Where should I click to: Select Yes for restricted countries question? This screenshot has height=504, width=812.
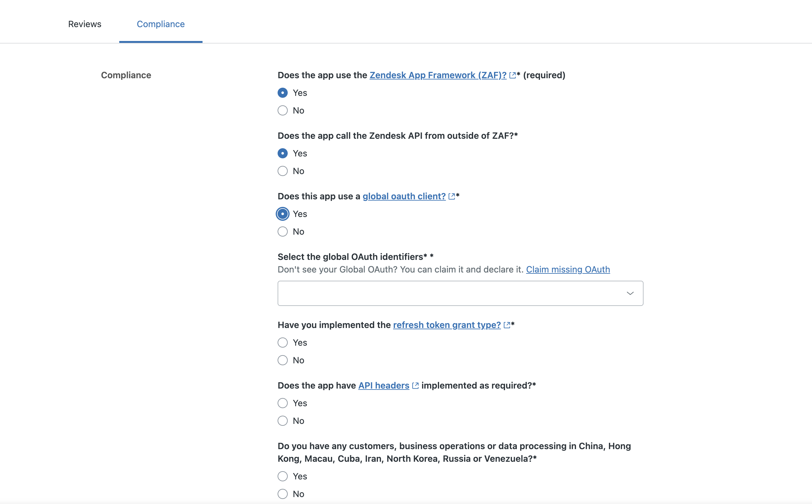click(x=283, y=476)
